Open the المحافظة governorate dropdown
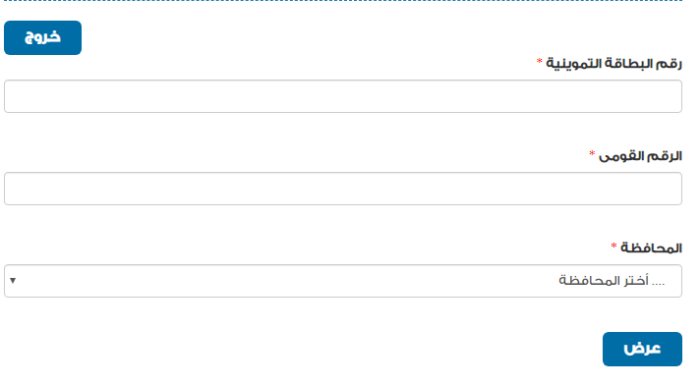 (x=343, y=281)
